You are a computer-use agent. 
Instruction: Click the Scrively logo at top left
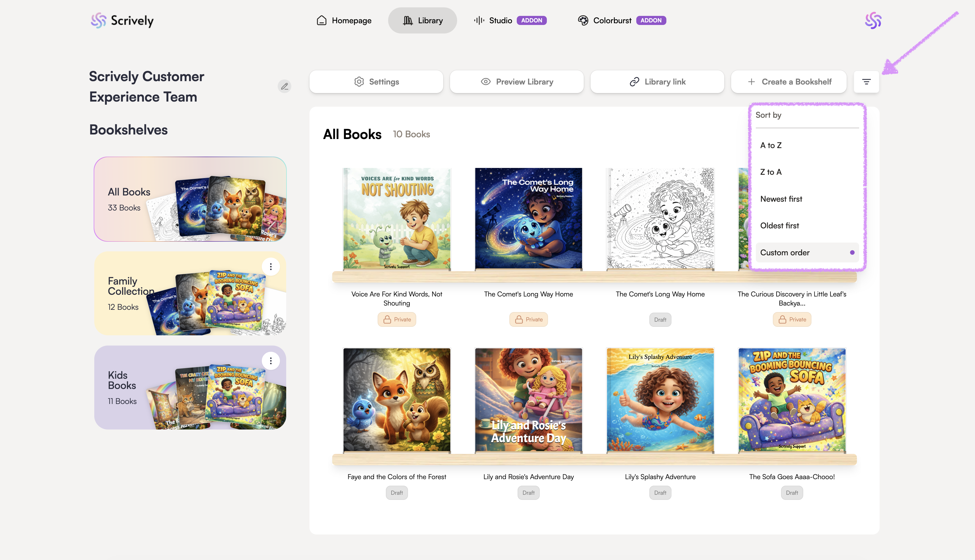pos(122,20)
